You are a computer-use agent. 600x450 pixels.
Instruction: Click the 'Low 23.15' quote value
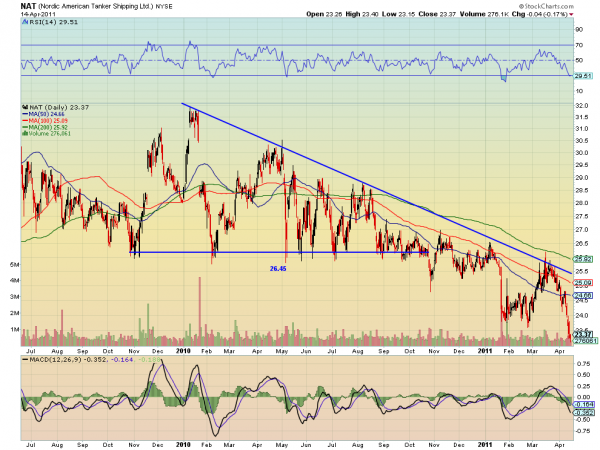pyautogui.click(x=398, y=14)
